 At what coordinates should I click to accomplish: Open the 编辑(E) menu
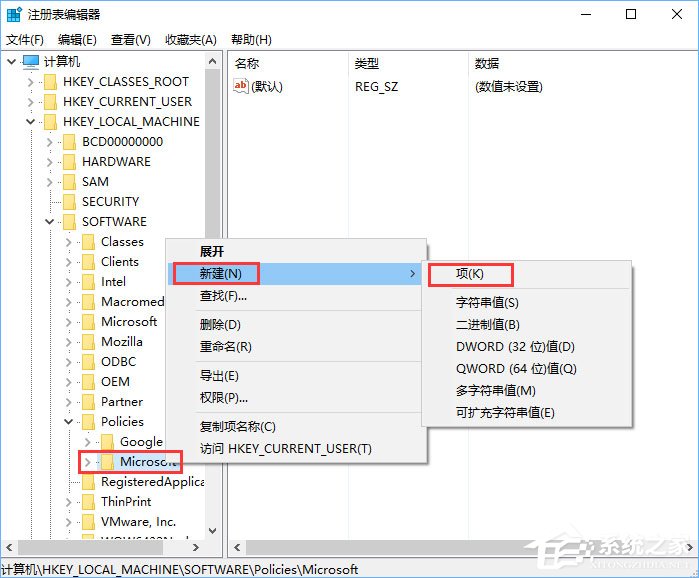click(x=77, y=40)
